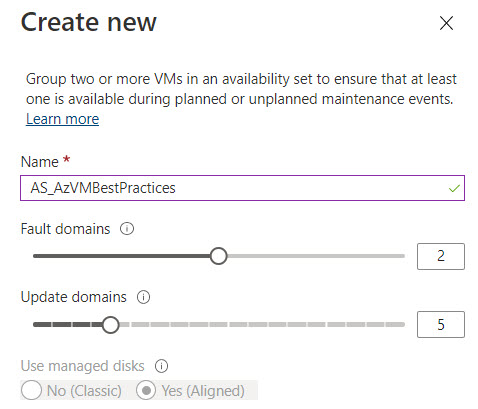478x409 pixels.
Task: Select the No (Classic) radio button
Action: pos(31,390)
